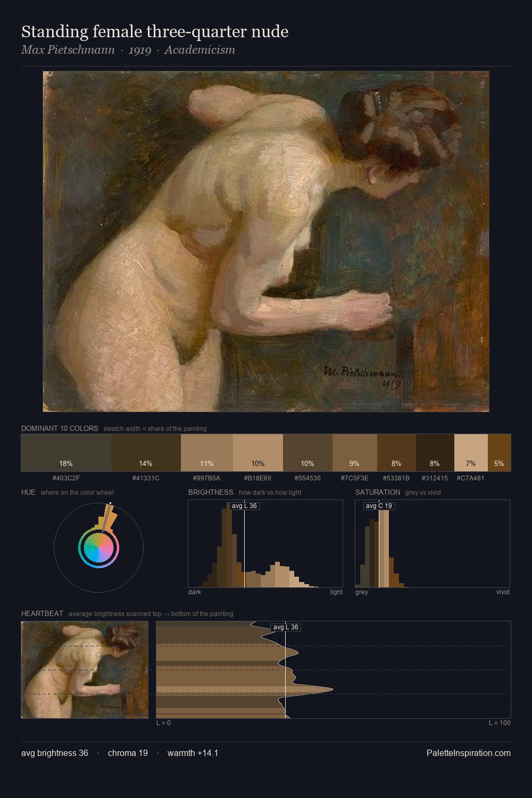Select the 10% swatch above #554530

tap(307, 453)
